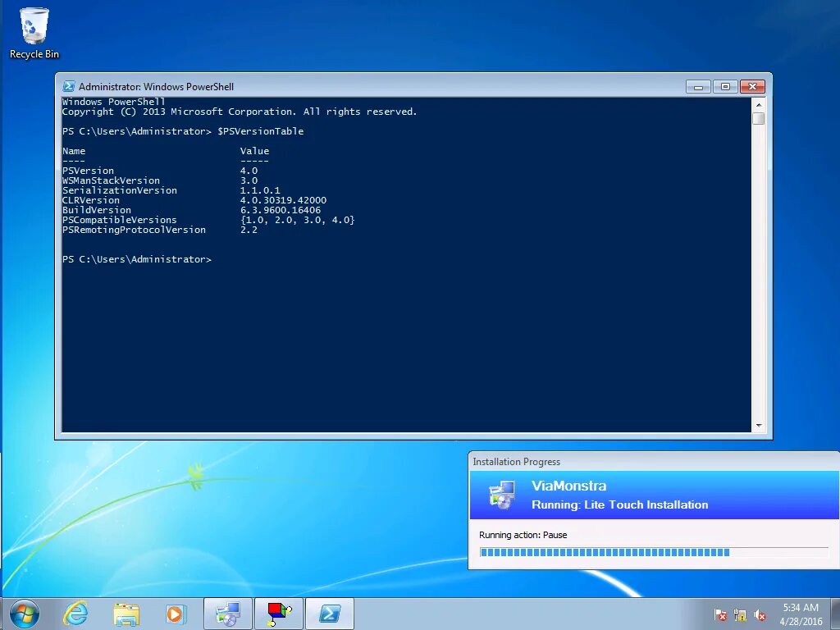Click PSCompatibleVersions value {1.0, 2.0, 3.0, 4.0}

coord(297,220)
